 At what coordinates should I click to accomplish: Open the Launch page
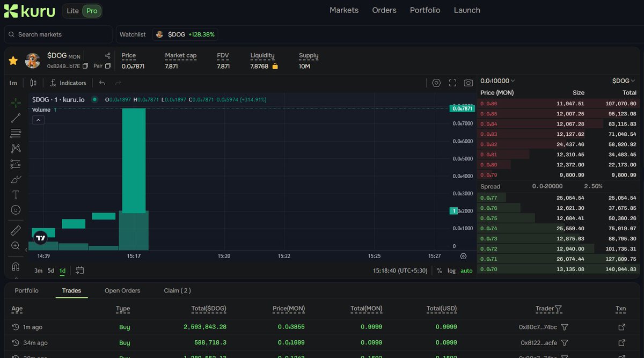tap(467, 10)
